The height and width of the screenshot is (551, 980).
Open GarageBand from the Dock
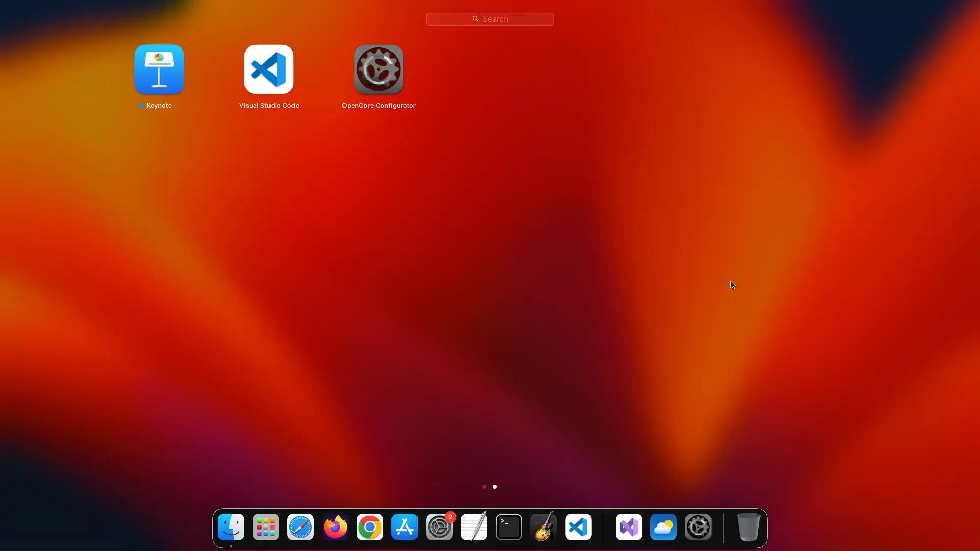tap(544, 527)
